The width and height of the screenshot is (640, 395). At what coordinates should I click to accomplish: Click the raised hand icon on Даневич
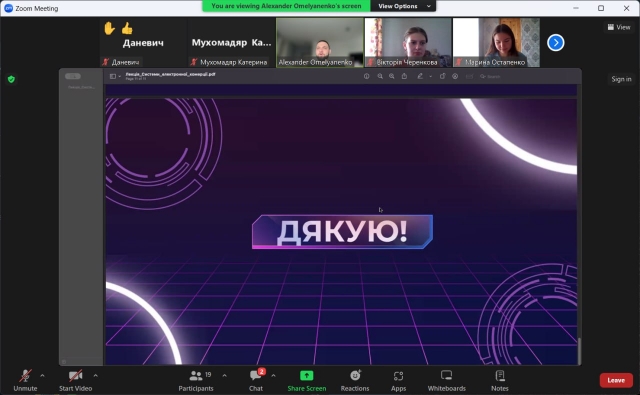pyautogui.click(x=109, y=28)
